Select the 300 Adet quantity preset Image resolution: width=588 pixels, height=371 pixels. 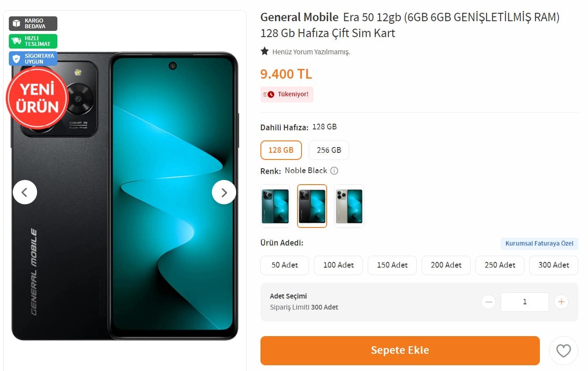point(554,265)
